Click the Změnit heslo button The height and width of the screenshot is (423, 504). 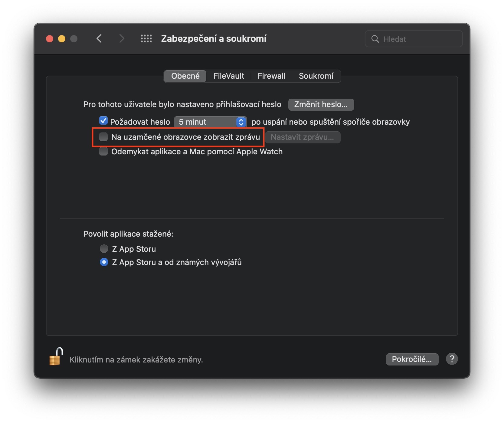pos(321,104)
